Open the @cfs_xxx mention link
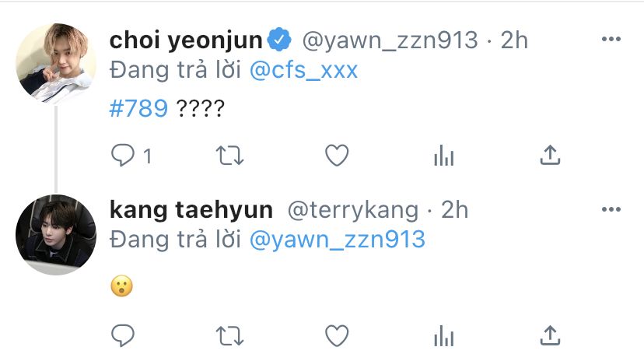Image resolution: width=644 pixels, height=361 pixels. click(304, 69)
